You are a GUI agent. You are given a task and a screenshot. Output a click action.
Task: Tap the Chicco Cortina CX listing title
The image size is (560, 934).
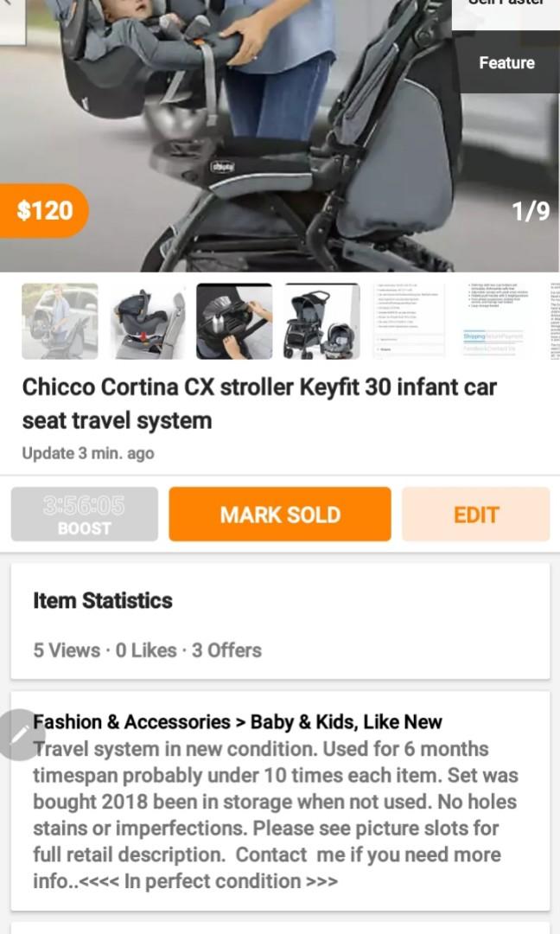[x=259, y=403]
